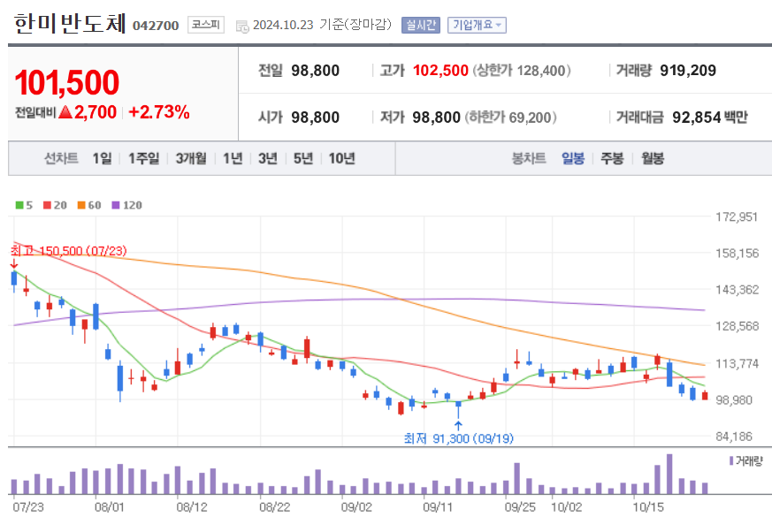Click the 172,951 price axis label
The image size is (772, 532).
[x=737, y=217]
